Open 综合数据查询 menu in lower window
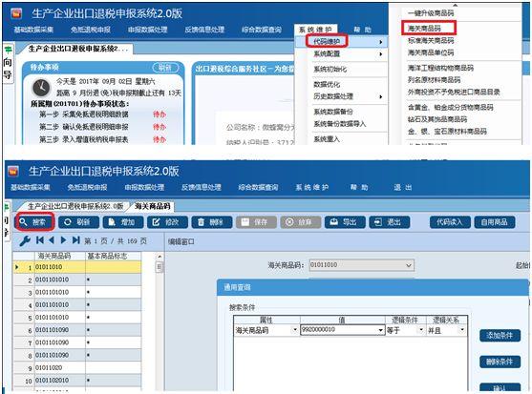This screenshot has width=532, height=394. (x=258, y=187)
